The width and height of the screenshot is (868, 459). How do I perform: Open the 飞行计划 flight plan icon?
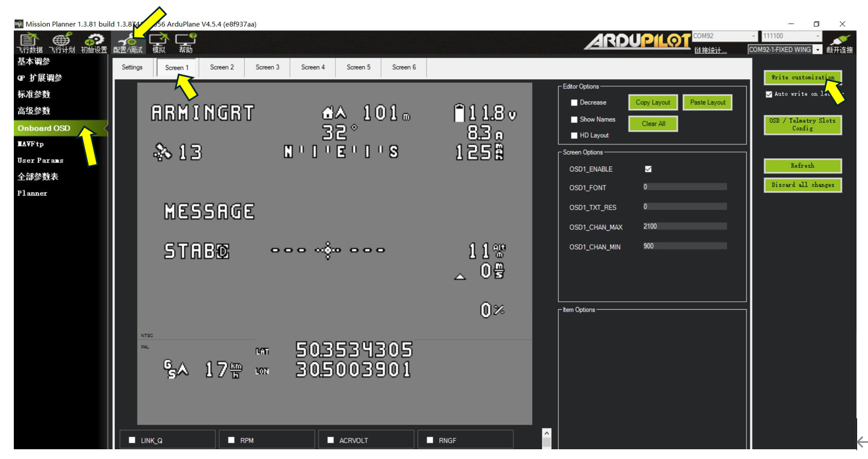tap(61, 43)
